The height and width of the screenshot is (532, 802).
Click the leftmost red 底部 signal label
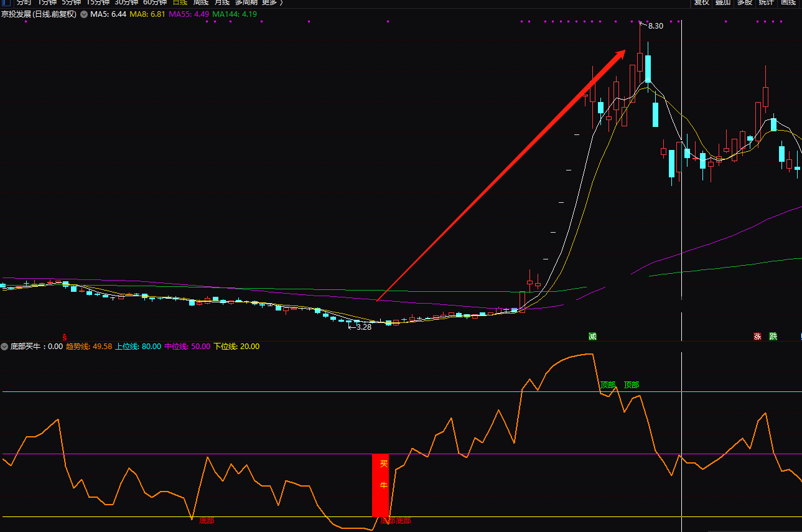click(x=207, y=521)
